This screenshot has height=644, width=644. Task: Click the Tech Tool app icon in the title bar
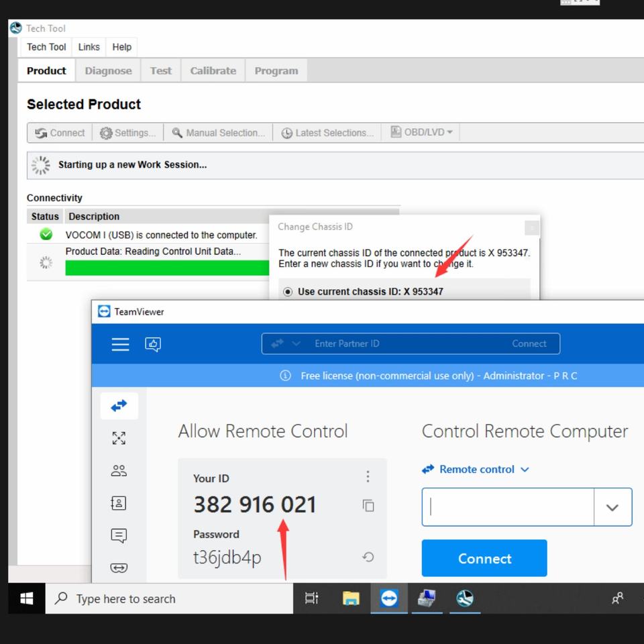point(15,28)
